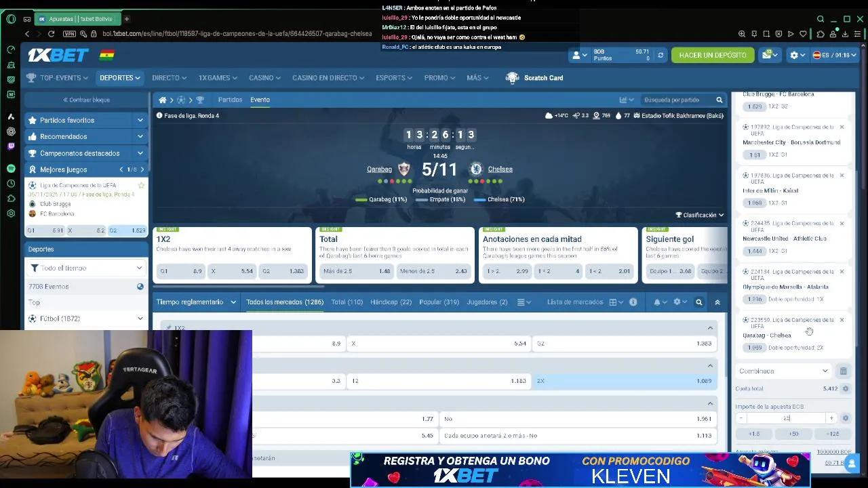Remove Olympique de Marsella - Atalanta bet
This screenshot has width=868, height=488.
(x=842, y=271)
